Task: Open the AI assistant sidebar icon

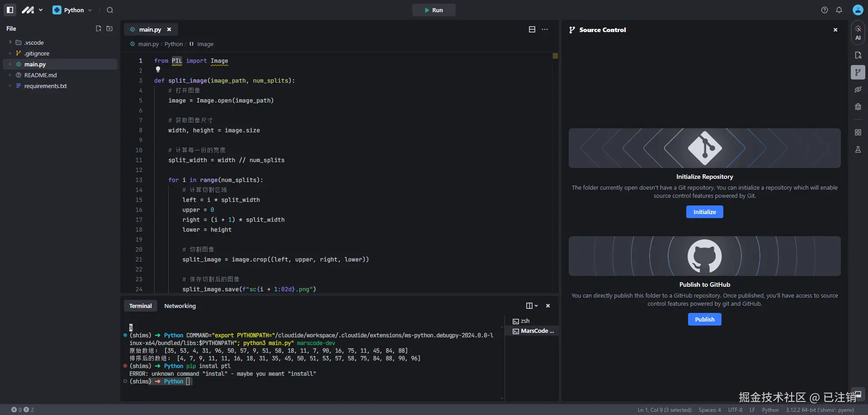Action: click(858, 33)
